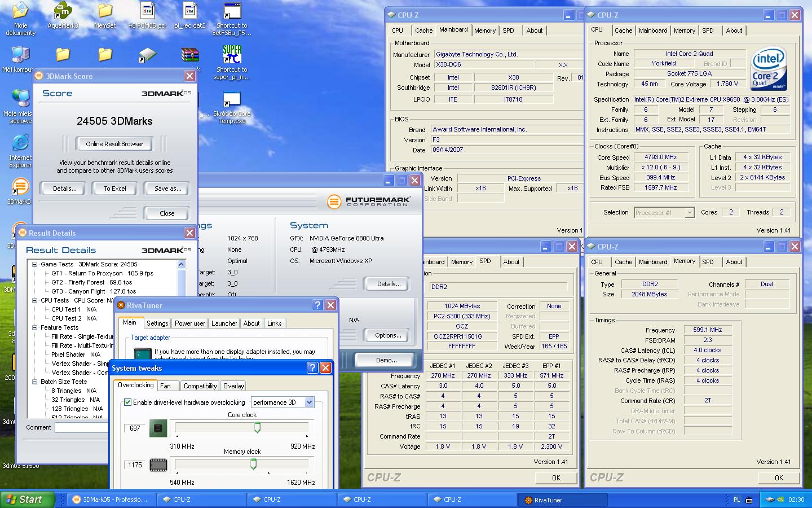Open Moje miejsca sieciowe network icon

click(20, 99)
